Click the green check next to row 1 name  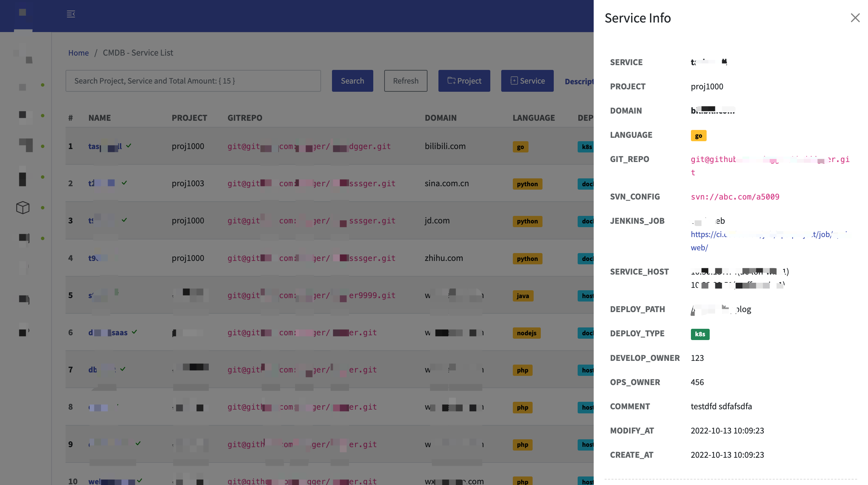(x=129, y=146)
